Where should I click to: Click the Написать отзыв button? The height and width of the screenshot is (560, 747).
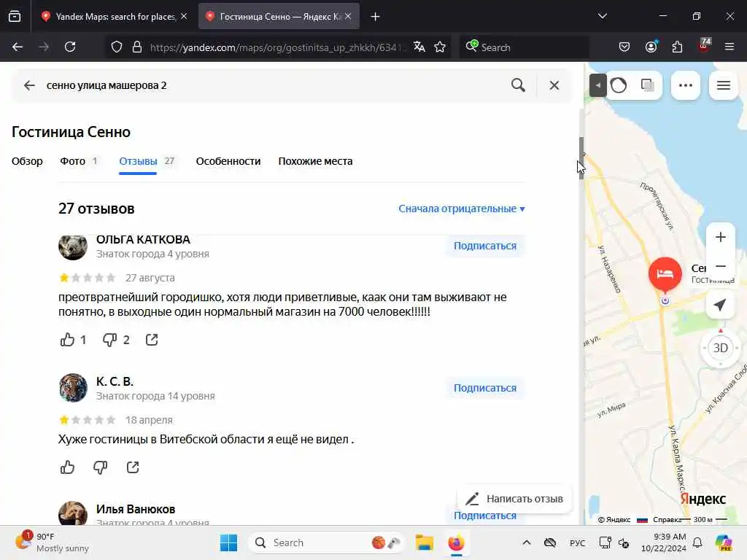tap(514, 499)
